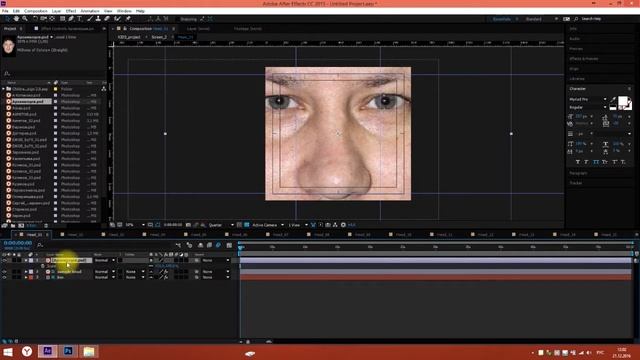Open the viewer magnification 50% dropdown
Screen dimensions: 640x360
[x=135, y=225]
